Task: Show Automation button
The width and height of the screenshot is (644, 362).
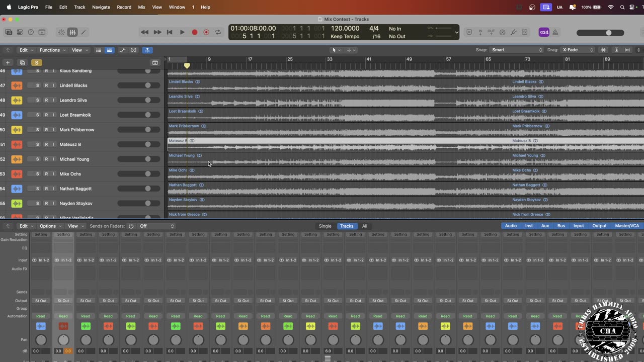Action: [x=122, y=50]
